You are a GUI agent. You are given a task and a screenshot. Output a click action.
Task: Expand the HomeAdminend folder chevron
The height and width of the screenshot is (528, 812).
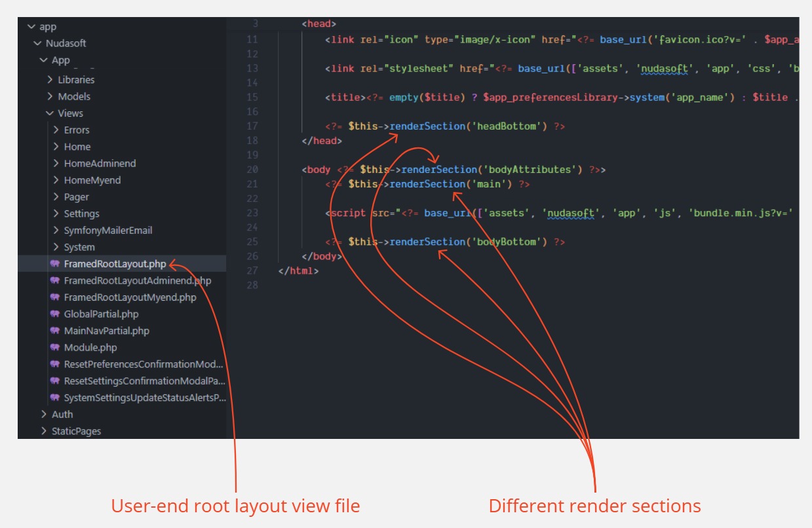point(56,163)
